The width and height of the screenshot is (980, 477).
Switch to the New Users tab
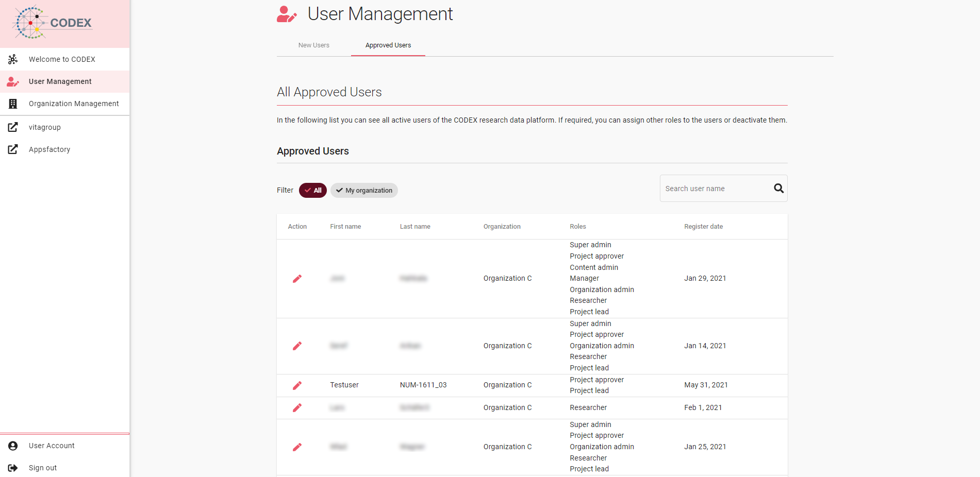pyautogui.click(x=313, y=45)
